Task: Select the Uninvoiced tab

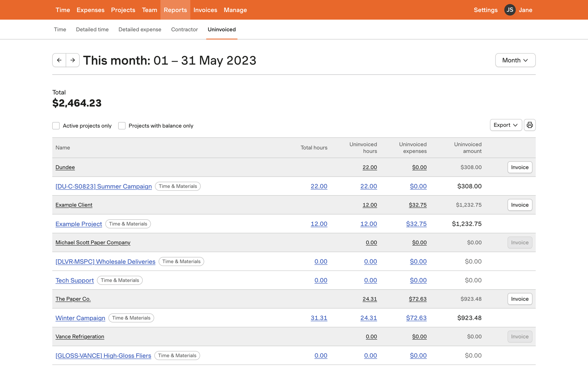Action: pos(222,29)
